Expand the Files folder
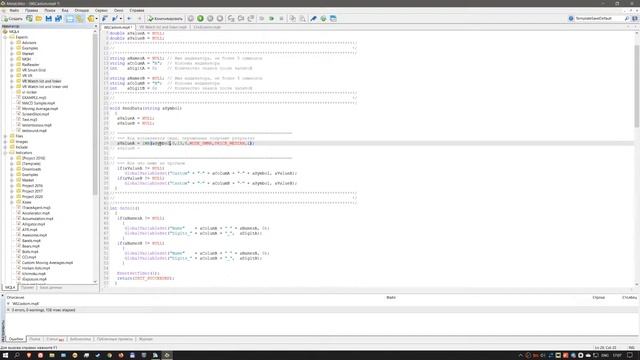 5,136
